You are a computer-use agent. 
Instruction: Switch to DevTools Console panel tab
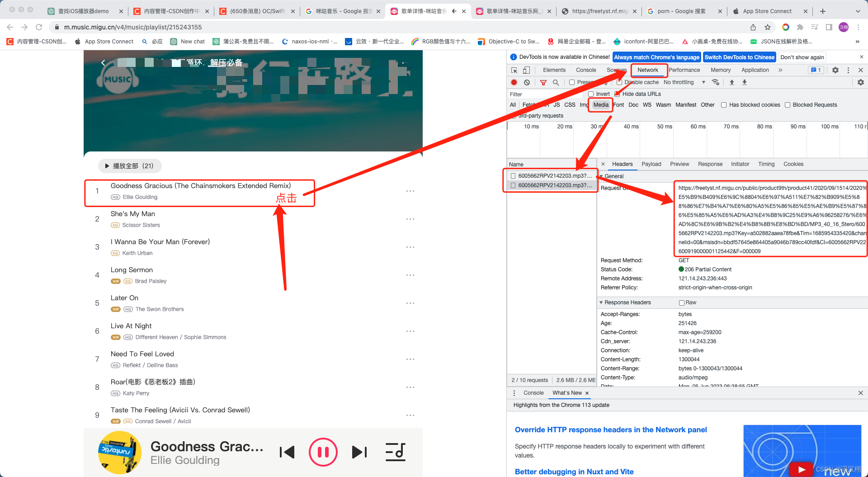click(x=586, y=70)
